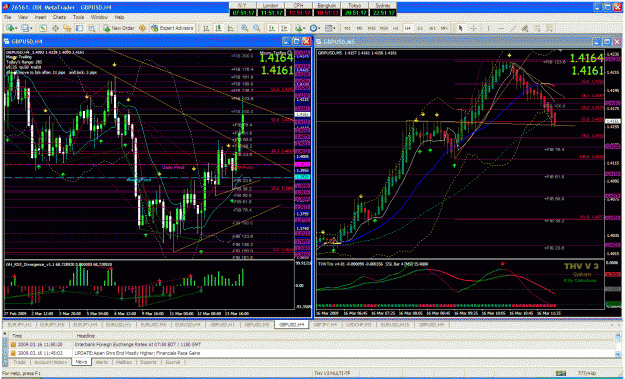Close the Terminal panel with its x
The image size is (625, 379).
click(4, 333)
